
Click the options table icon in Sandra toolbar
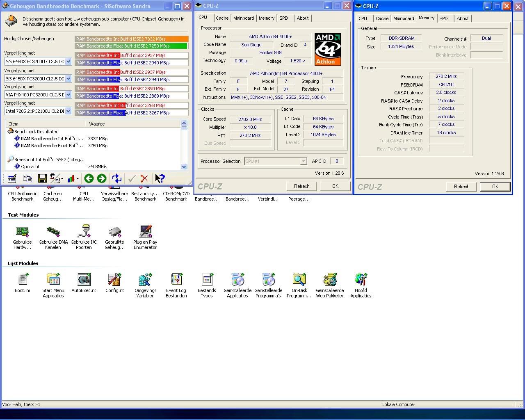12,178
